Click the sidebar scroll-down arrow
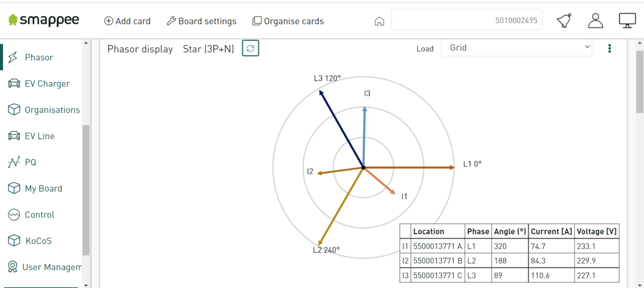The image size is (644, 288). (x=86, y=284)
